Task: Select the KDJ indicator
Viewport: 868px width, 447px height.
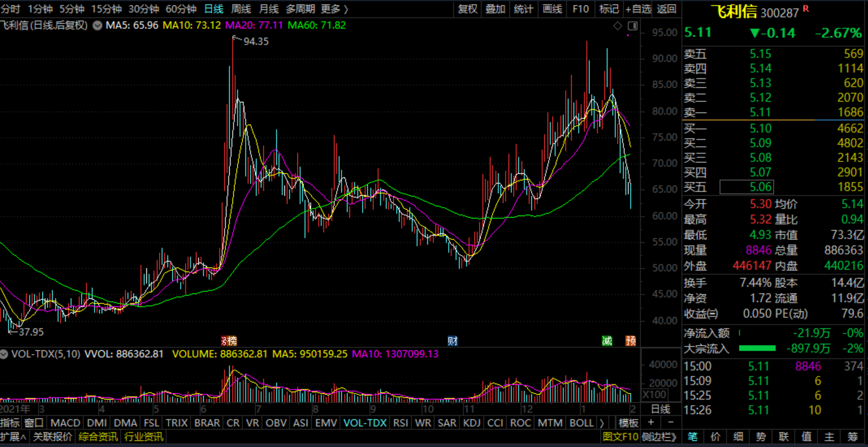Action: [472, 423]
